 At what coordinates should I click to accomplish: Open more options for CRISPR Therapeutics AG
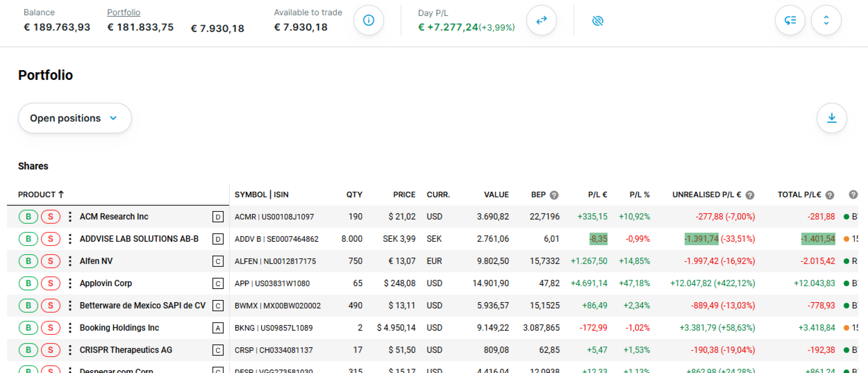(x=70, y=350)
